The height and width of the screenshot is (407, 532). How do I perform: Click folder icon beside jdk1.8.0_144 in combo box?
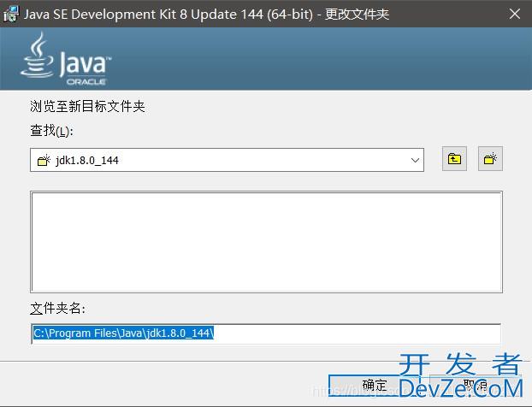(x=44, y=160)
